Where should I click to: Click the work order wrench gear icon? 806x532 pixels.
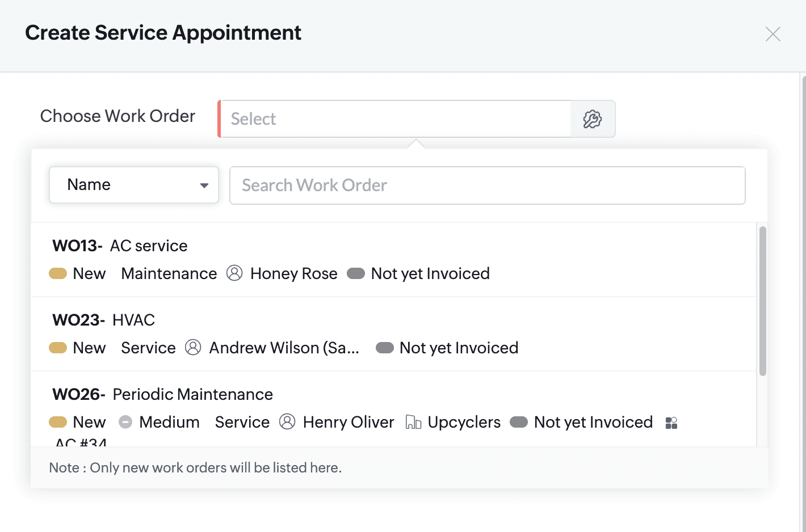pyautogui.click(x=592, y=119)
